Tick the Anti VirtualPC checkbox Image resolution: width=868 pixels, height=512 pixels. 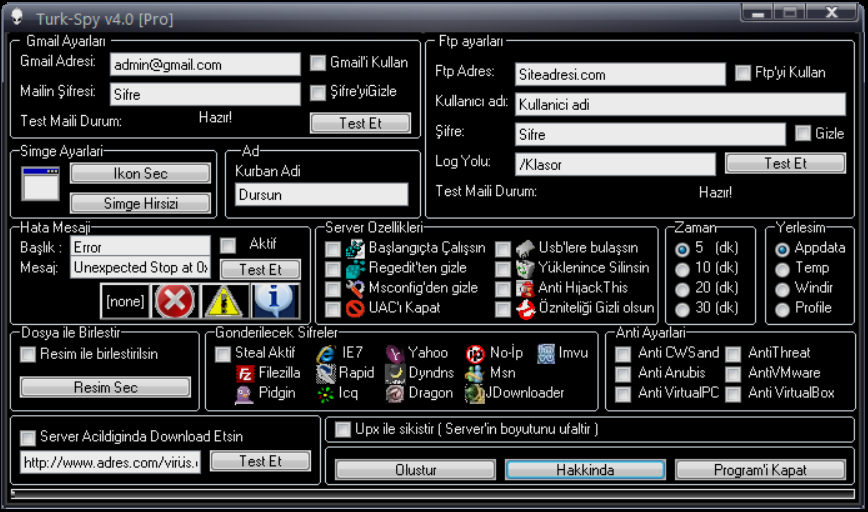coord(623,394)
